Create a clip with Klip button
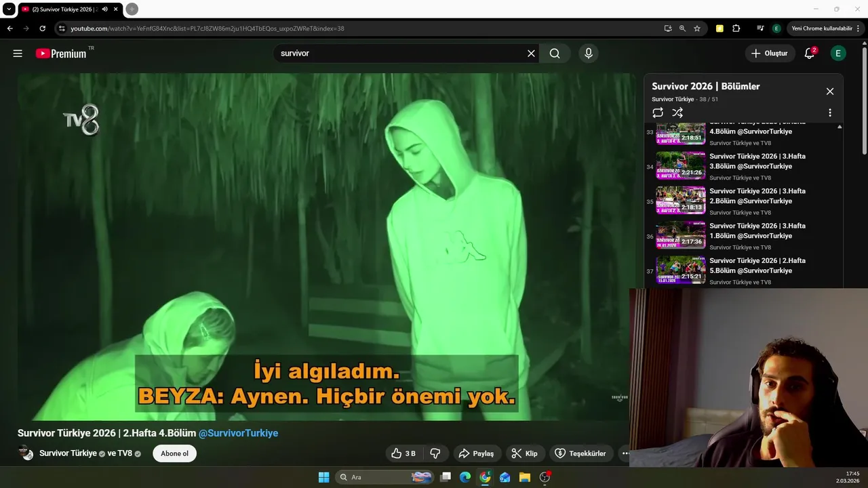The height and width of the screenshot is (488, 868). pyautogui.click(x=524, y=453)
